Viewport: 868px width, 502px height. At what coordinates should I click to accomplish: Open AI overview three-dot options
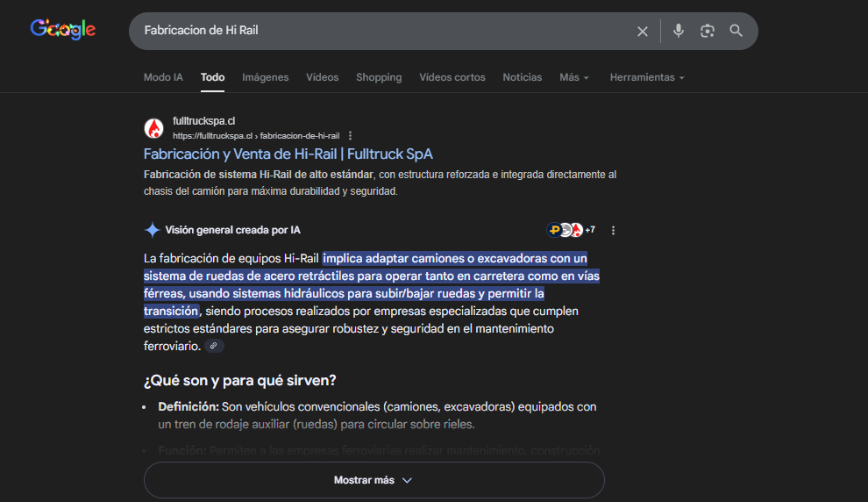tap(613, 231)
